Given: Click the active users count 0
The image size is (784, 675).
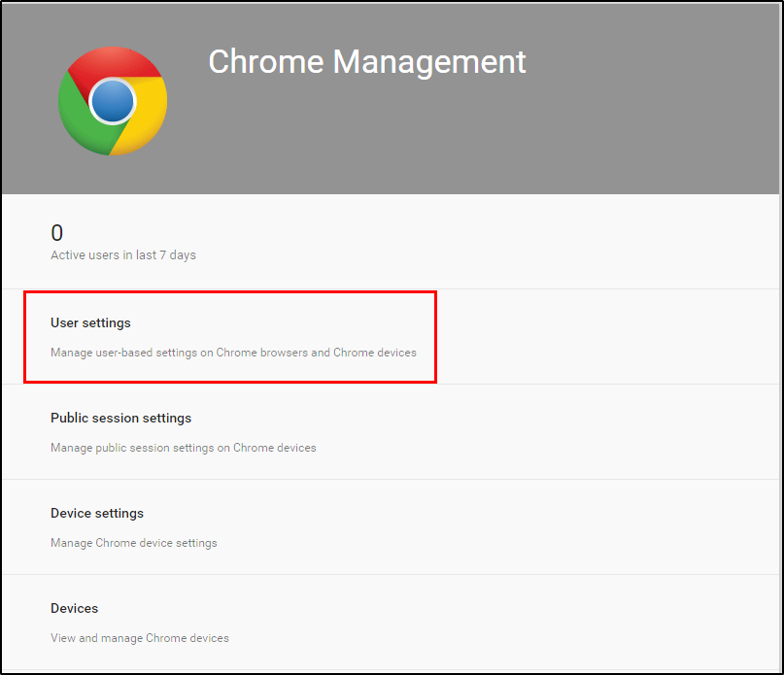Looking at the screenshot, I should click(x=57, y=233).
